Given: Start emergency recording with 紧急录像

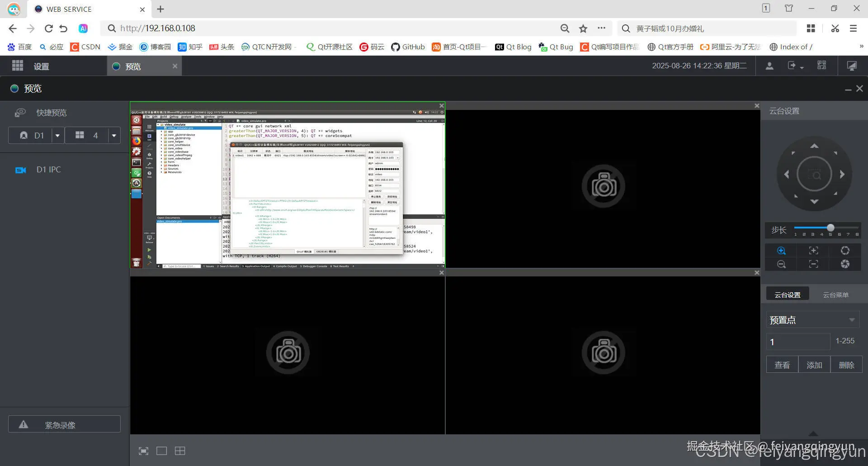Looking at the screenshot, I should [64, 424].
